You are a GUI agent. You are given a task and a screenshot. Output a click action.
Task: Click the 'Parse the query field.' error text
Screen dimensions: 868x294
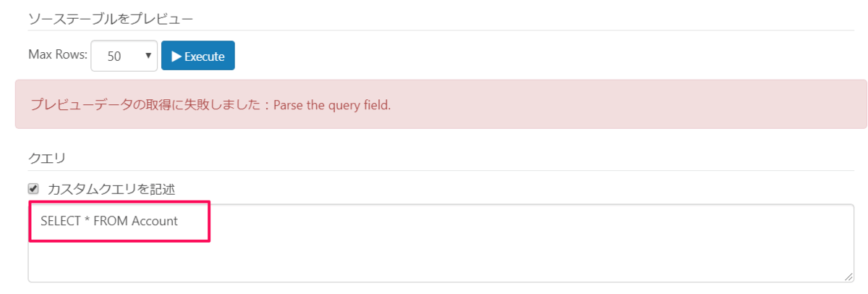click(332, 105)
